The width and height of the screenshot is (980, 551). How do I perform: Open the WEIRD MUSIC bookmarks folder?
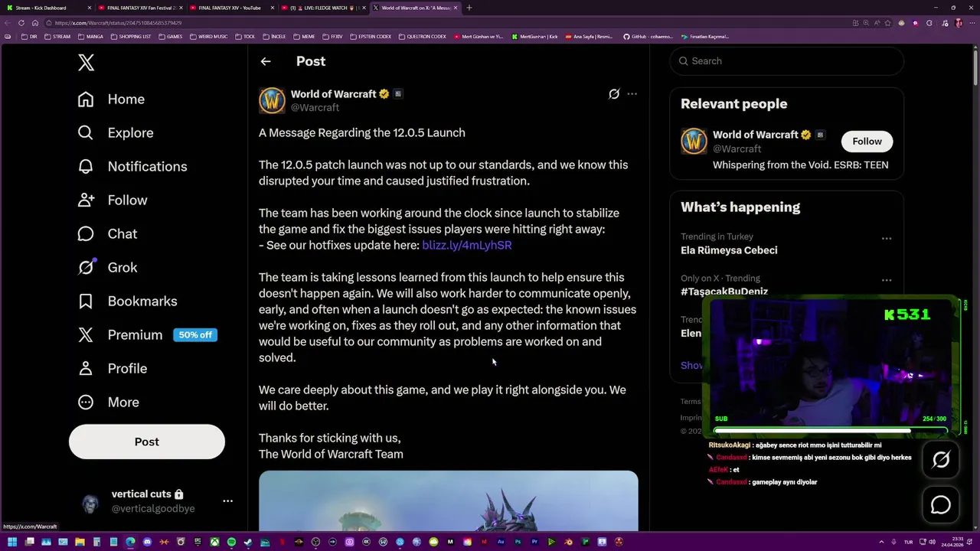pos(209,37)
